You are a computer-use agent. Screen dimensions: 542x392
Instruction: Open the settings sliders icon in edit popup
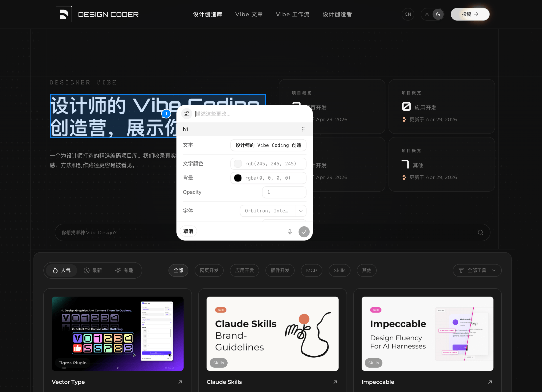[187, 114]
